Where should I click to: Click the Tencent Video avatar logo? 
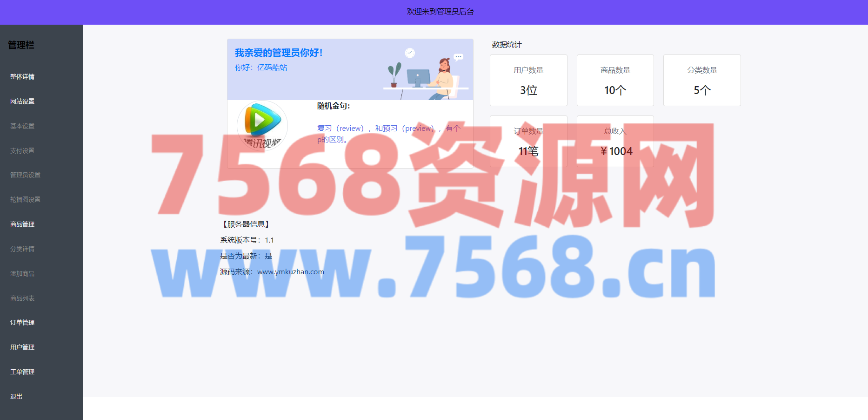click(x=262, y=125)
